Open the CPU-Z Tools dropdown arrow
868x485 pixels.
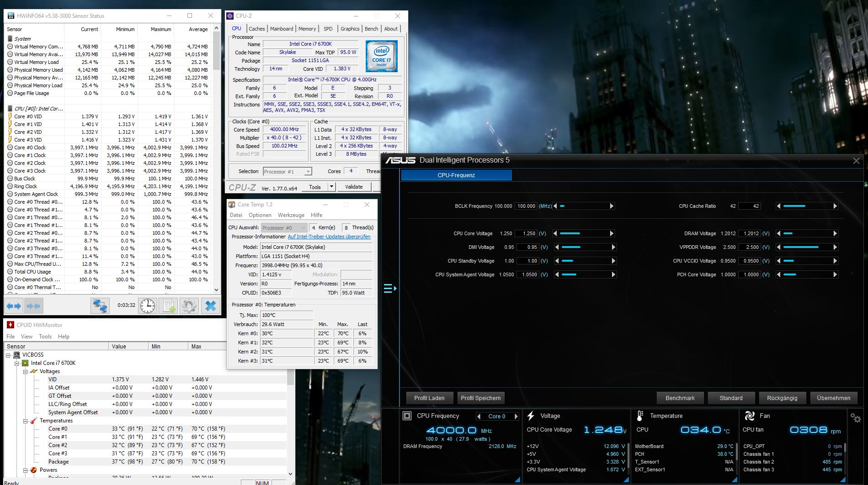(x=332, y=187)
